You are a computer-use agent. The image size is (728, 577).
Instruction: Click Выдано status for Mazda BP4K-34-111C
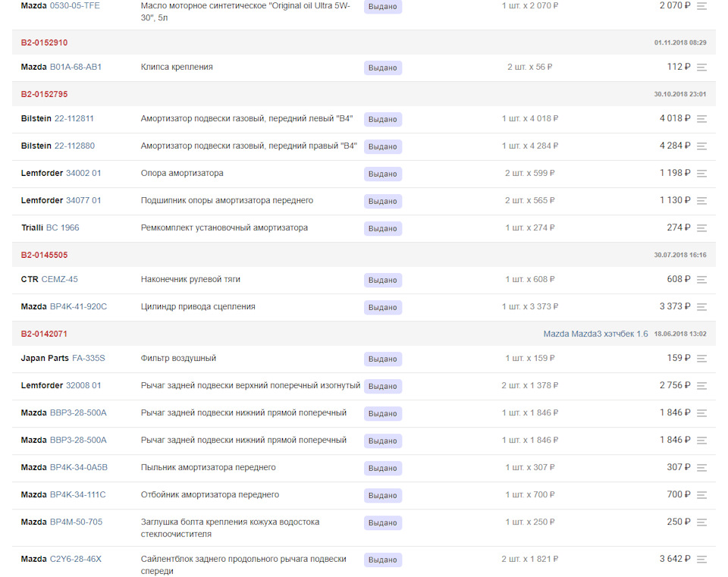382,495
